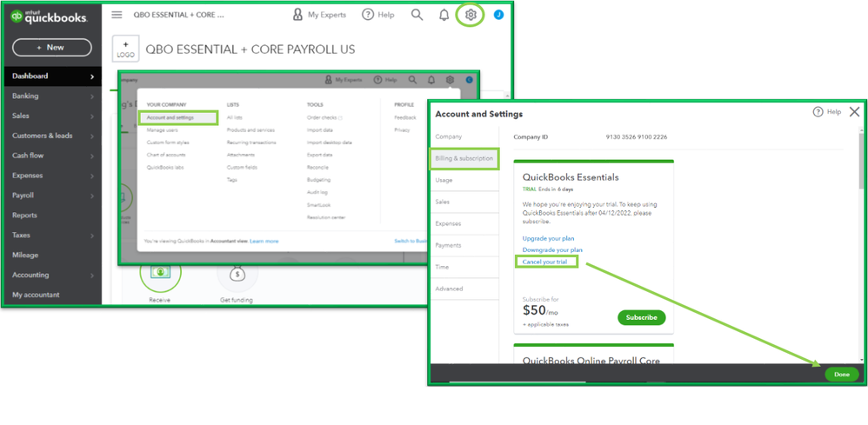Open My Experts in main header
This screenshot has height=425, width=868.
(319, 15)
